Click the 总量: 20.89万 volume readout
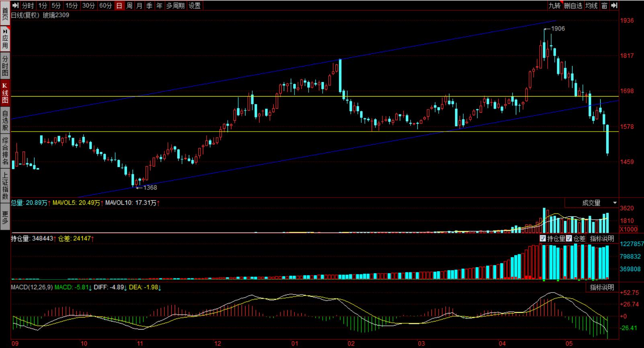Viewport: 644px width, 348px height. coord(31,203)
